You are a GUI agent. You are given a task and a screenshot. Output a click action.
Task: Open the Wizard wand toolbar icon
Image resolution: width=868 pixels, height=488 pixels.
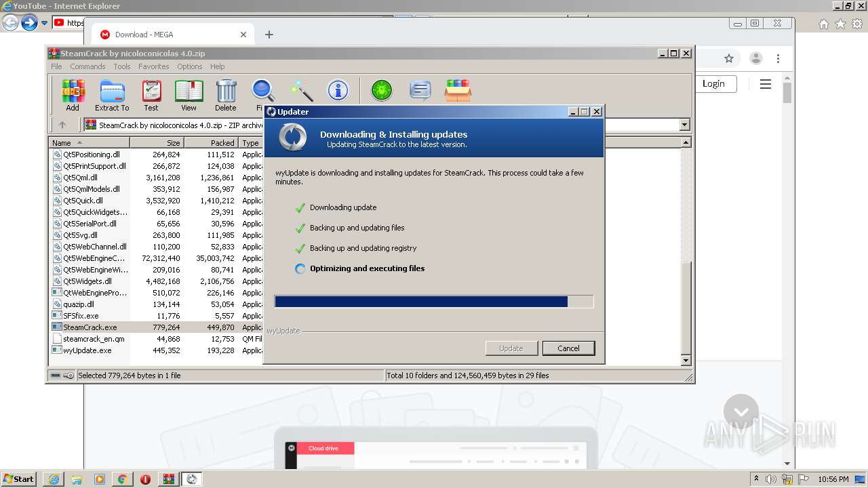301,90
